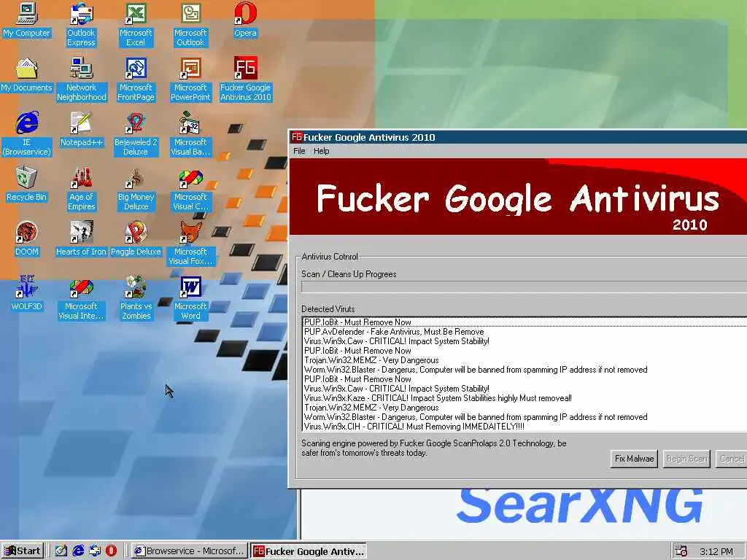
Task: Switch to the Browservice taskbar button
Action: [x=190, y=551]
